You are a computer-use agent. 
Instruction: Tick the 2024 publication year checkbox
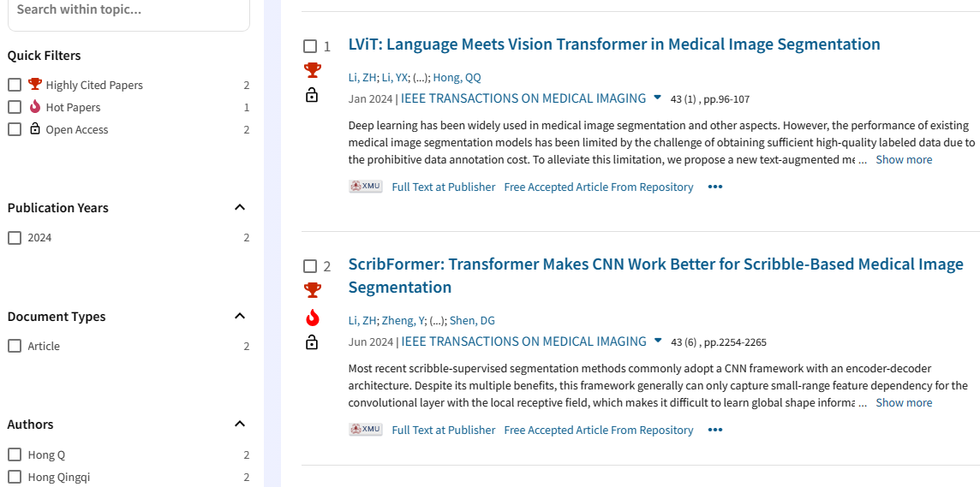point(15,238)
